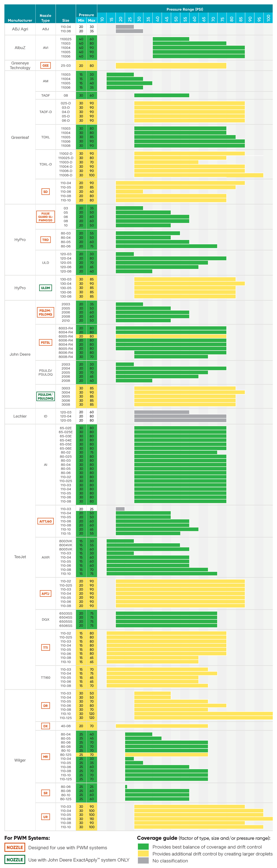Click the green NOZZLE ExactApply legend badge
This screenshot has width=277, height=868.
pyautogui.click(x=15, y=860)
